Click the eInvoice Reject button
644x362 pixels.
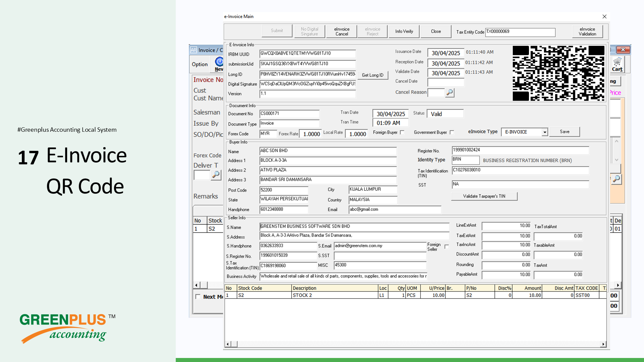[372, 32]
